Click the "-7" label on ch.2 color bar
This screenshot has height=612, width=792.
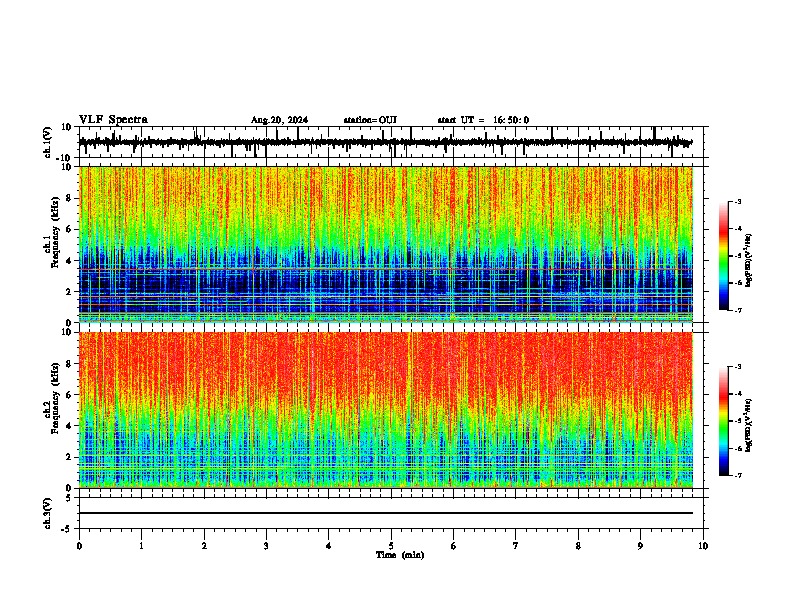click(738, 475)
